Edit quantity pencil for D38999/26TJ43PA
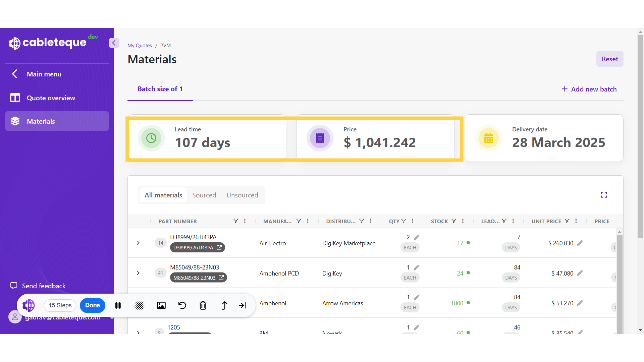The image size is (644, 362). 417,237
